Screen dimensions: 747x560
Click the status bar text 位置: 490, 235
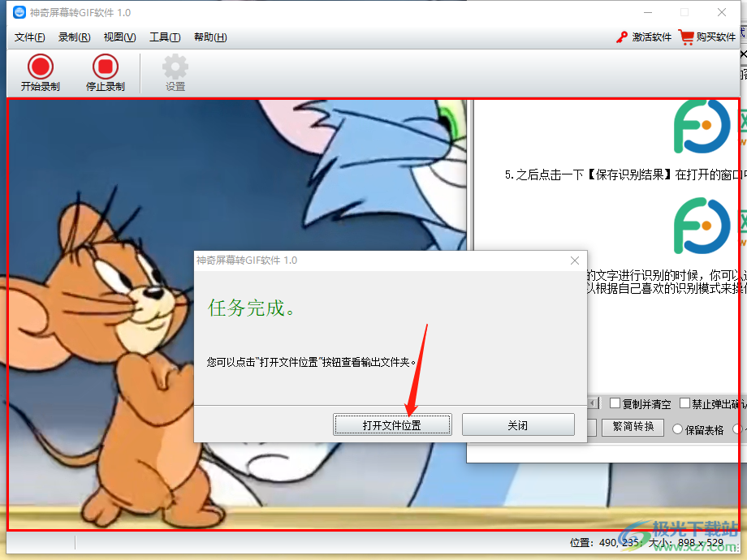tap(604, 543)
